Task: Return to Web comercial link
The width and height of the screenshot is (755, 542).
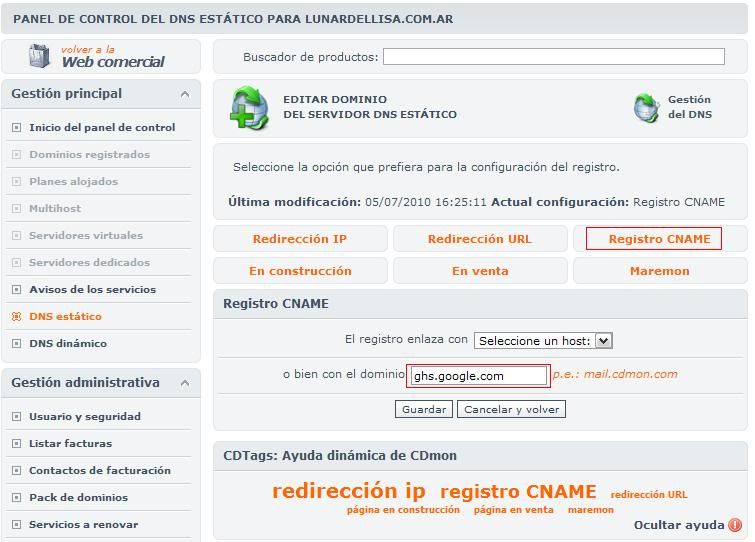Action: tap(113, 57)
